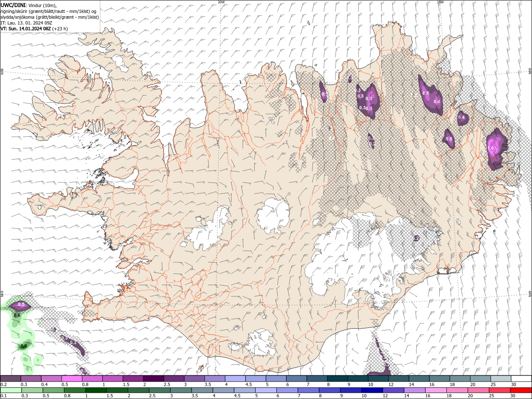The height and width of the screenshot is (399, 532).
Task: Click the '0.2' label on Vatnajökull glacier hatching
Action: point(416,238)
